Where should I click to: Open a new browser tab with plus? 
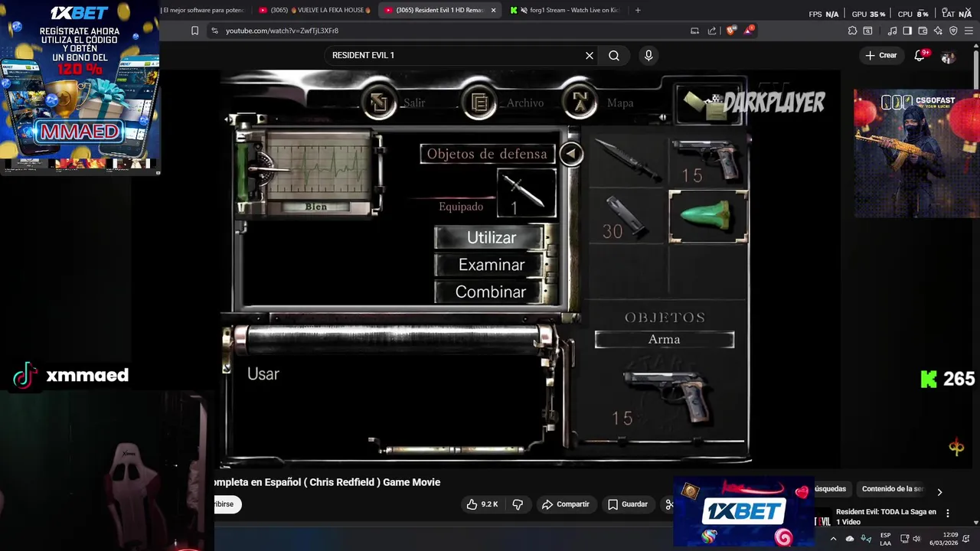pos(638,10)
